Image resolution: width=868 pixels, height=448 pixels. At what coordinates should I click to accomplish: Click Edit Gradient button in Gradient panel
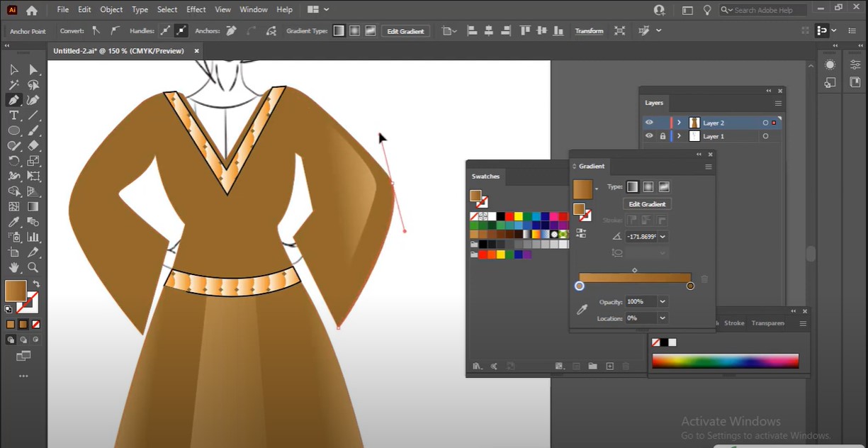647,204
